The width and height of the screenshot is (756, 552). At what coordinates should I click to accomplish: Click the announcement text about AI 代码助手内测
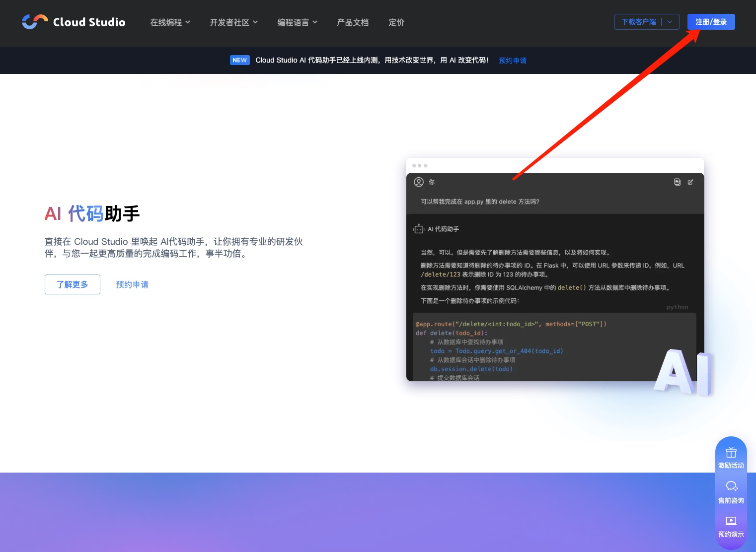[x=372, y=60]
